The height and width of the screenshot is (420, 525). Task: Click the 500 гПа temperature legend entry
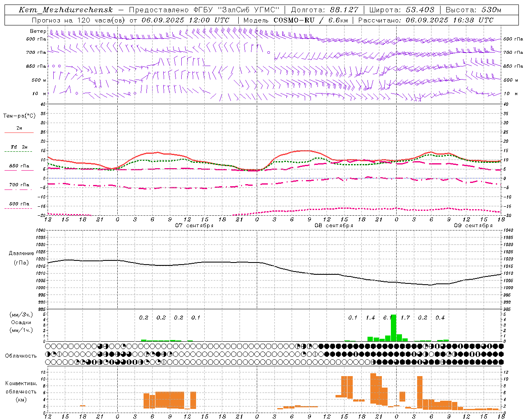[x=19, y=204]
